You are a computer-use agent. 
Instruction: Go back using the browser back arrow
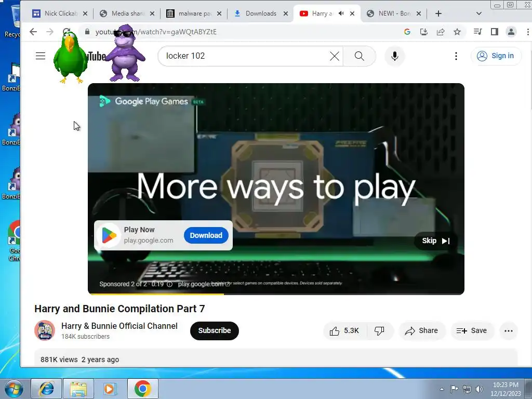(33, 32)
